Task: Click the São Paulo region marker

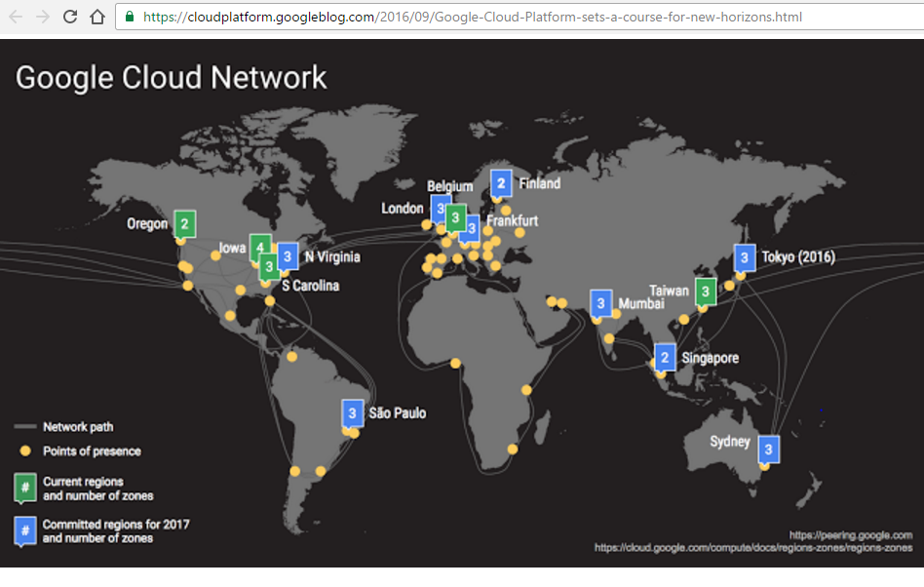Action: (x=353, y=413)
